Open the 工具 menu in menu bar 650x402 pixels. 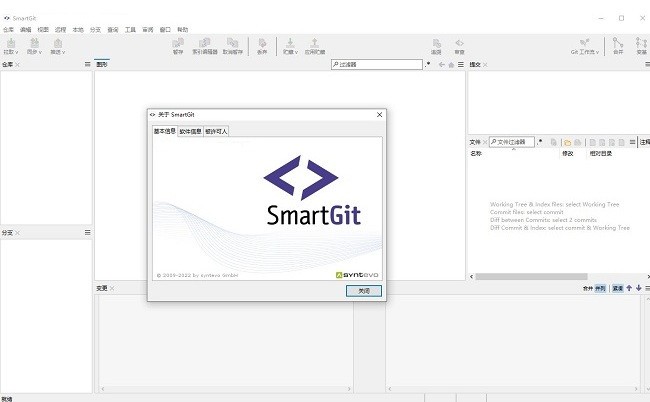130,30
